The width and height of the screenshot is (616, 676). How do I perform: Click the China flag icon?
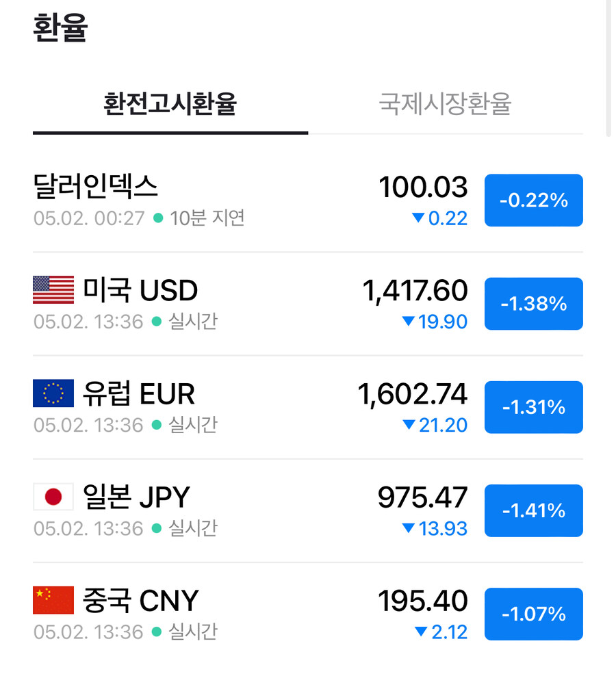[x=53, y=600]
